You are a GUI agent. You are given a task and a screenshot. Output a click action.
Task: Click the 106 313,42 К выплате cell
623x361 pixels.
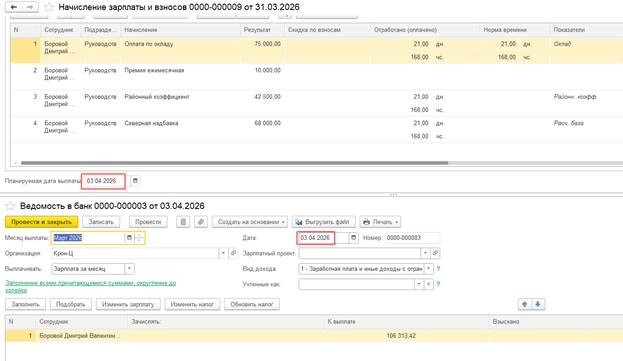pos(405,336)
